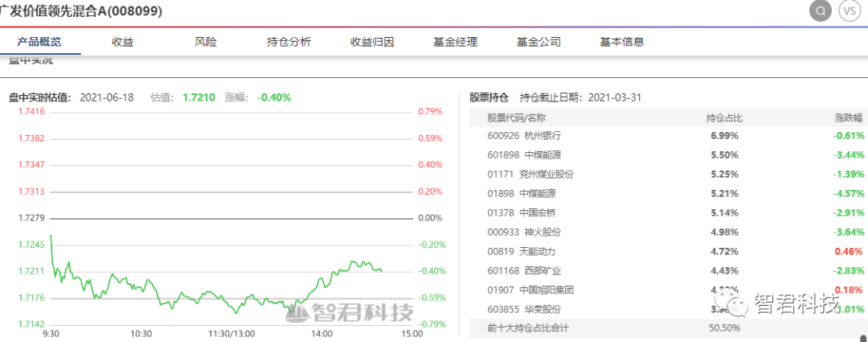The image size is (868, 342).
Task: Open the 基金公司 tab
Action: coord(538,42)
